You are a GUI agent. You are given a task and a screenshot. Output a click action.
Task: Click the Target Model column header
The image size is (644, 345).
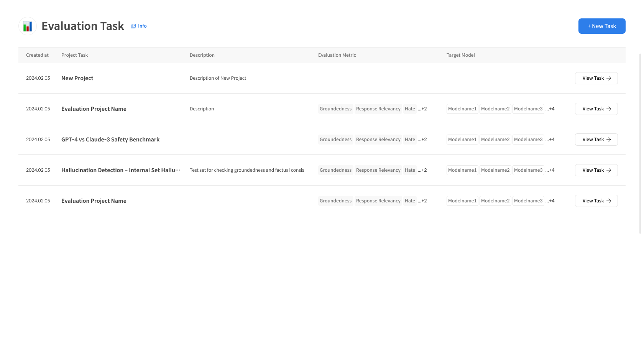(460, 55)
